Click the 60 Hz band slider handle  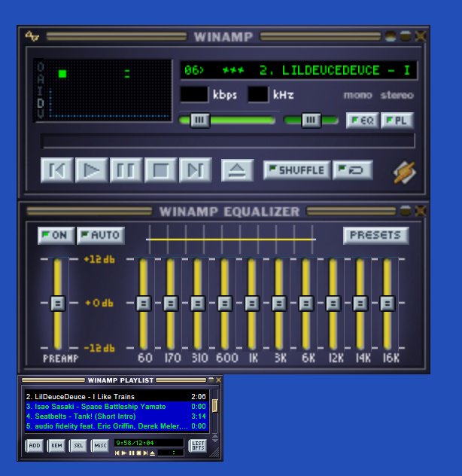[x=144, y=304]
